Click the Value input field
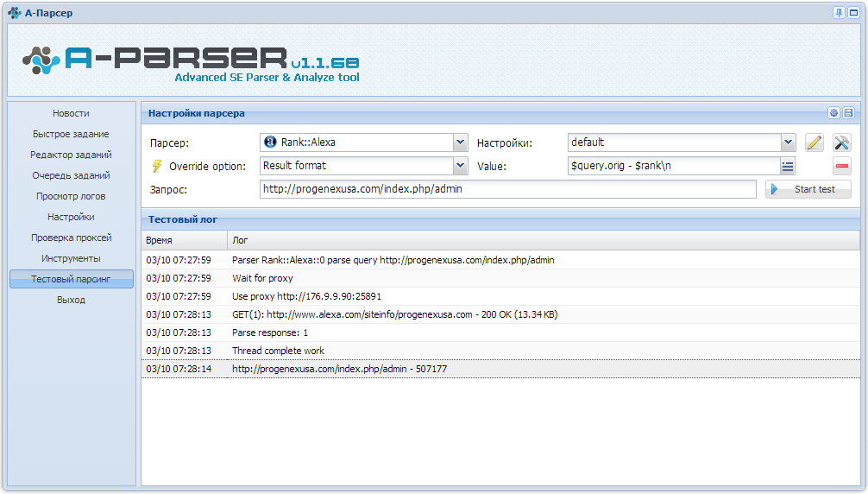The width and height of the screenshot is (868, 494). point(674,166)
